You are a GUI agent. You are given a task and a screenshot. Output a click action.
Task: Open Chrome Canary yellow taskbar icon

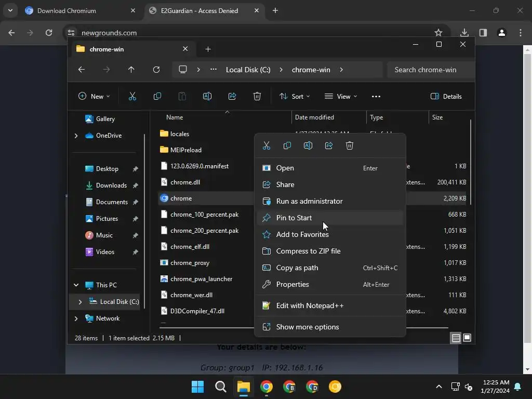click(x=335, y=387)
